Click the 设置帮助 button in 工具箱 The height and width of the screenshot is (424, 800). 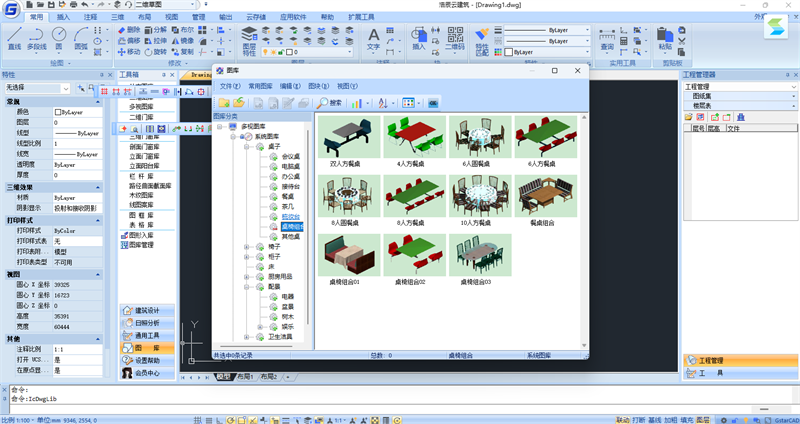tap(147, 361)
